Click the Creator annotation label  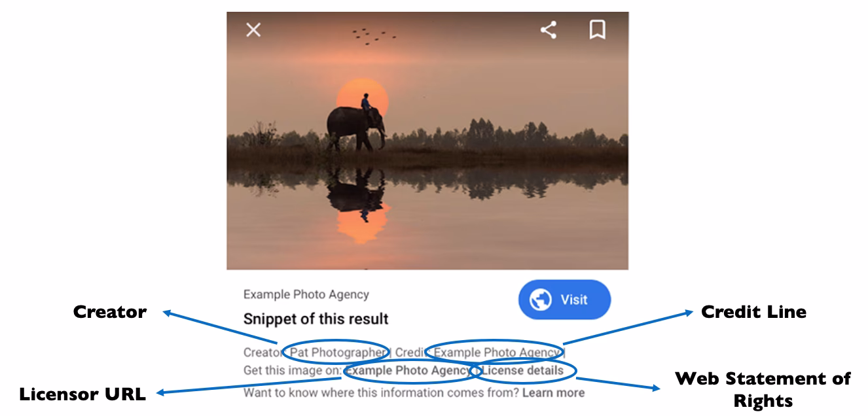[x=109, y=312]
